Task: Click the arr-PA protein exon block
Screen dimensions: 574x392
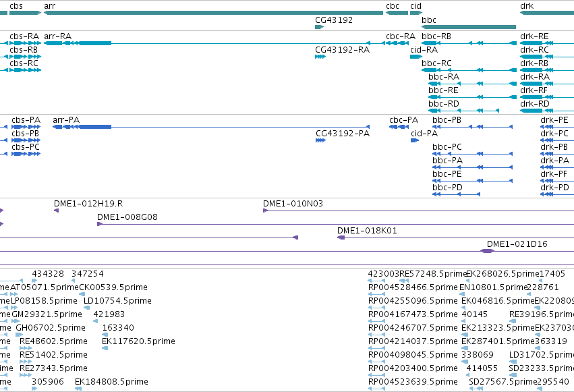Action: pos(95,127)
